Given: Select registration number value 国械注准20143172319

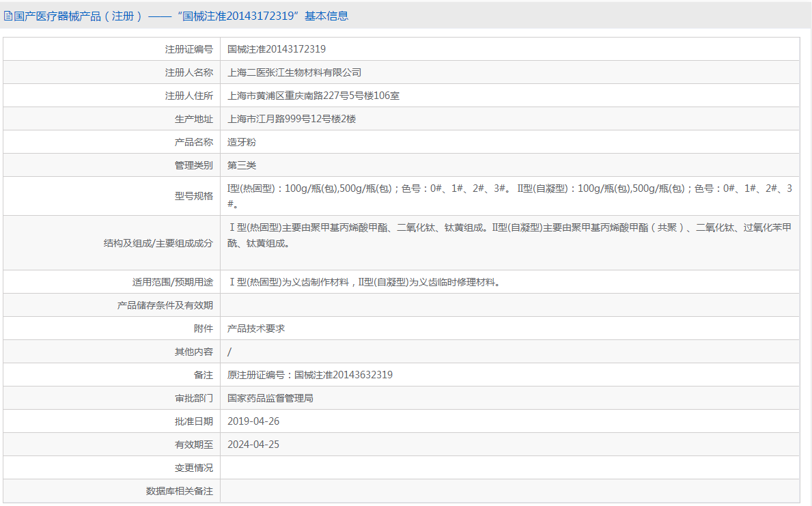Looking at the screenshot, I should click(277, 49).
